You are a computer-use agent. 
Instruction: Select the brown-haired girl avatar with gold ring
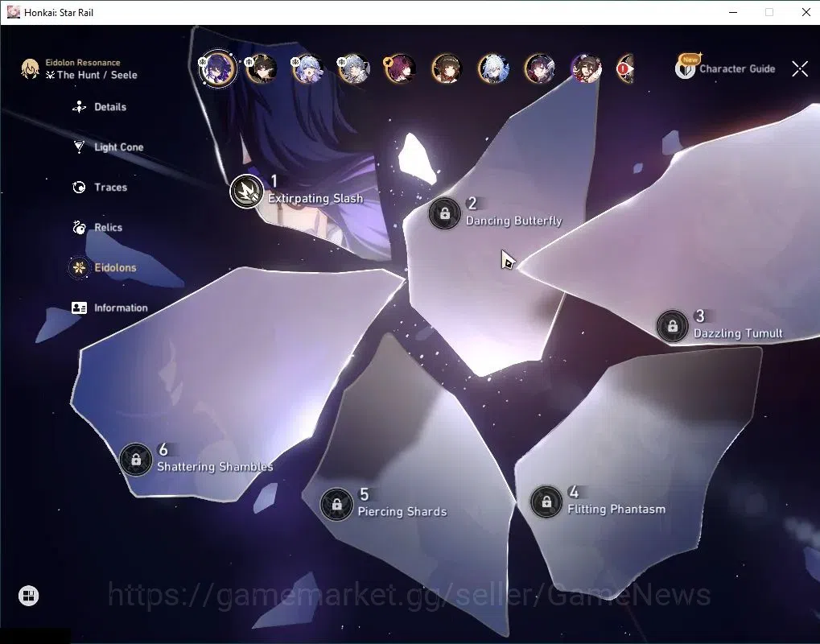pyautogui.click(x=447, y=68)
